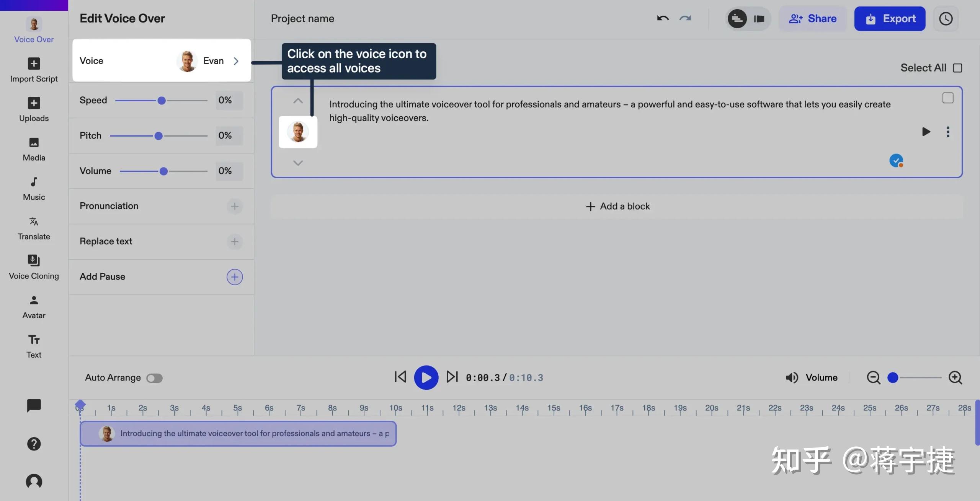
Task: Click Add a block
Action: (617, 207)
